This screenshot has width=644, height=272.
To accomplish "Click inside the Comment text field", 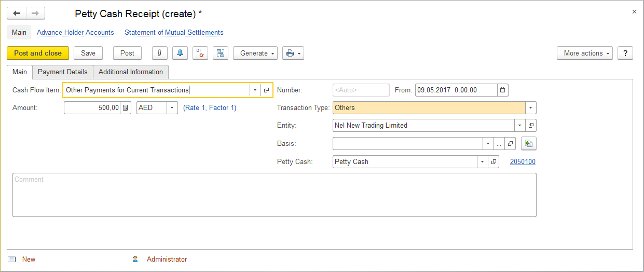I will 274,195.
